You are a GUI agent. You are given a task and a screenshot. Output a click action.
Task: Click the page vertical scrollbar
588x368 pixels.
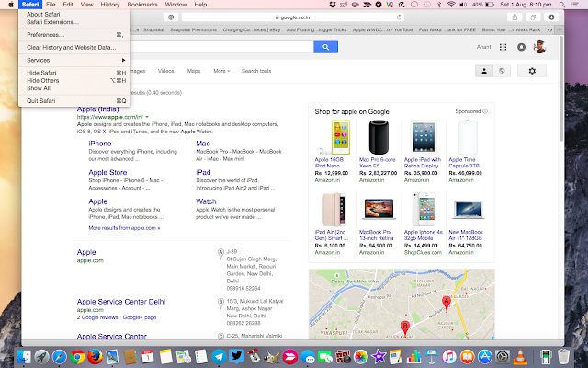(561, 89)
